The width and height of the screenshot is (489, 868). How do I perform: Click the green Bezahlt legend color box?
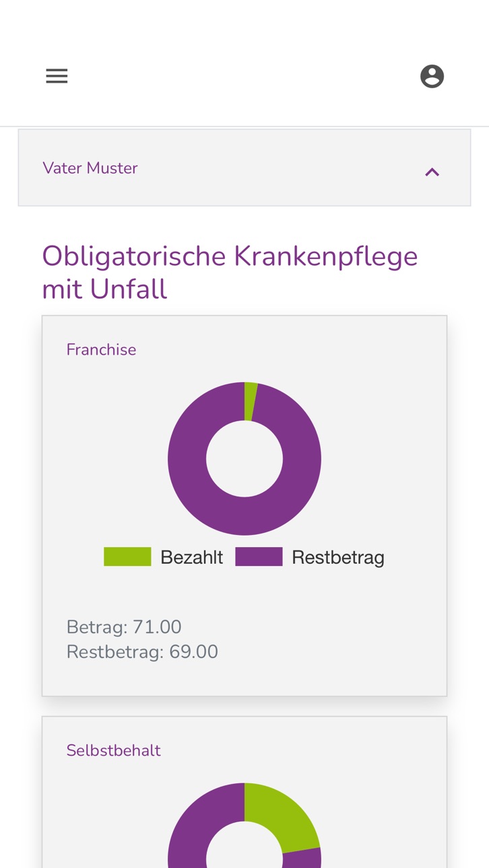click(x=127, y=557)
